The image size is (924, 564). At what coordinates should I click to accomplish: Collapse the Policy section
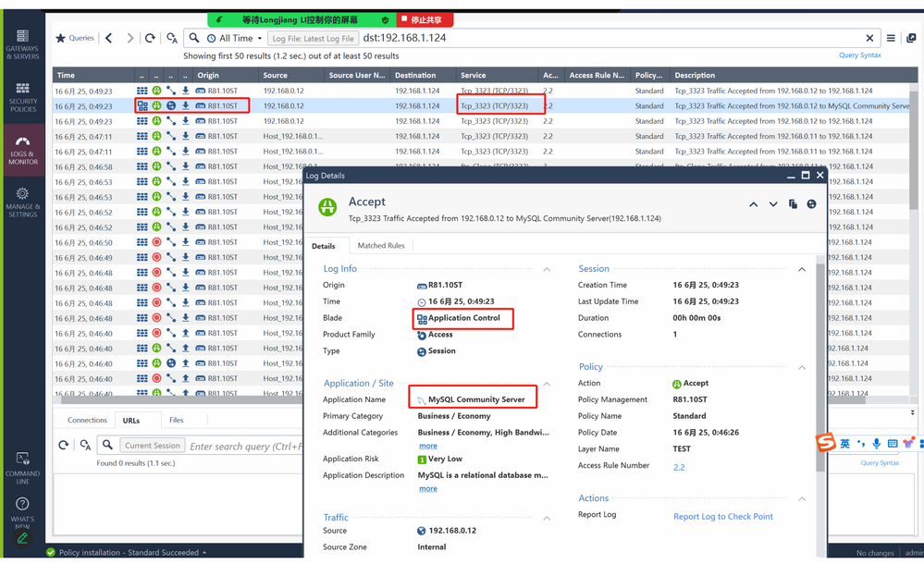pos(802,367)
